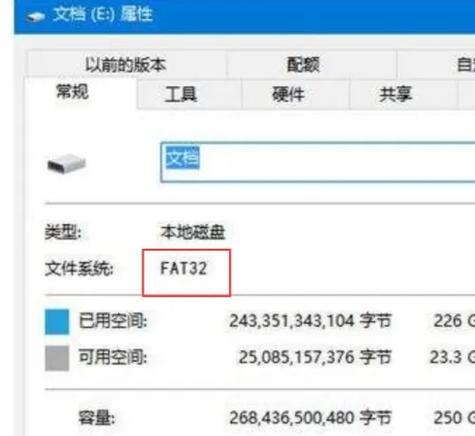Image resolution: width=475 pixels, height=436 pixels.
Task: Switch to the 硬件 tab
Action: (x=288, y=94)
